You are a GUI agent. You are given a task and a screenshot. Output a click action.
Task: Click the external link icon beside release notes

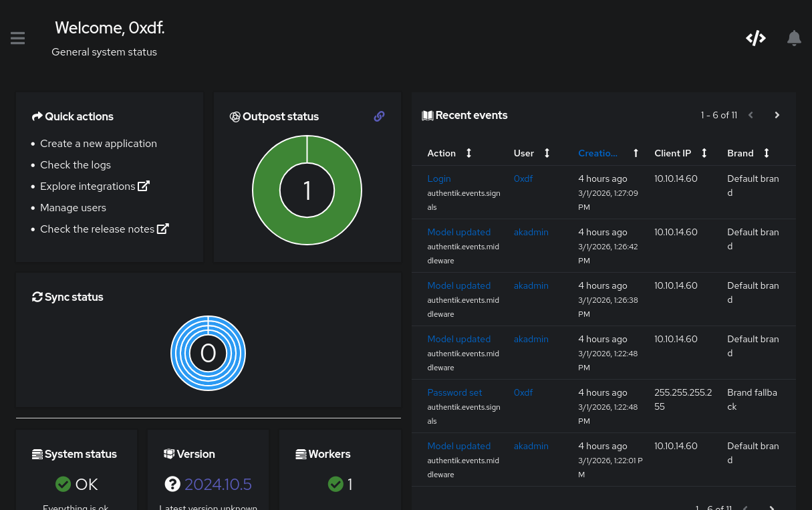point(163,229)
